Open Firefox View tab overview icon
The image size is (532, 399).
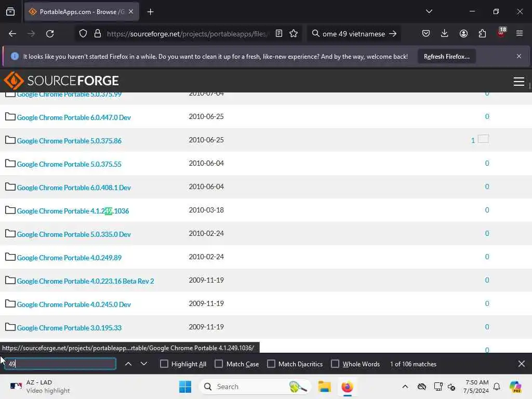pyautogui.click(x=10, y=11)
